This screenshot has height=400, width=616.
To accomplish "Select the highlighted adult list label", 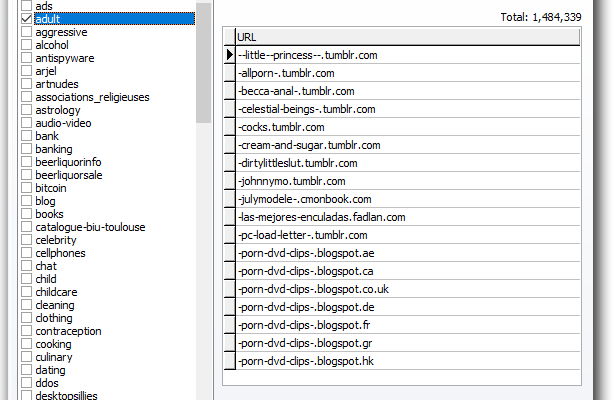I will tap(114, 19).
